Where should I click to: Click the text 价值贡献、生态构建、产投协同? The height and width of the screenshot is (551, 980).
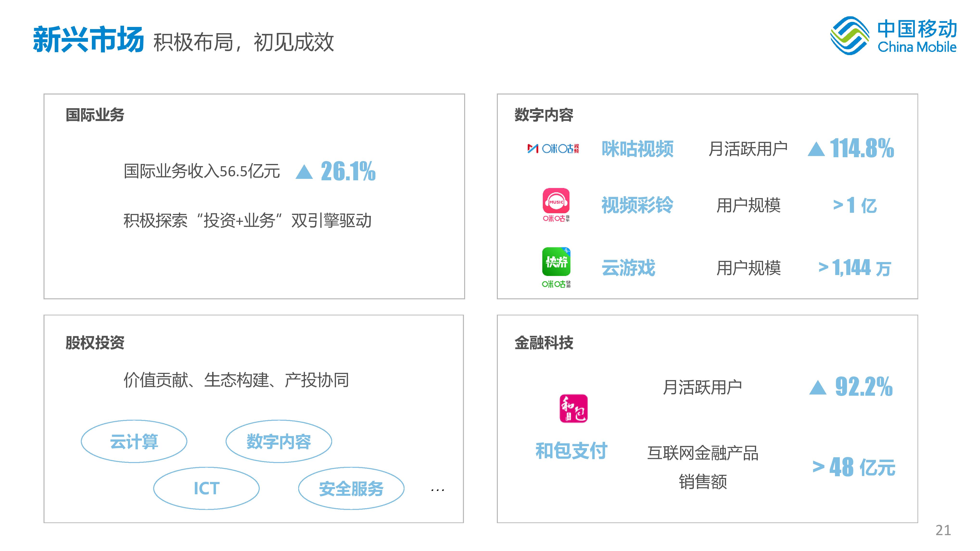(236, 380)
